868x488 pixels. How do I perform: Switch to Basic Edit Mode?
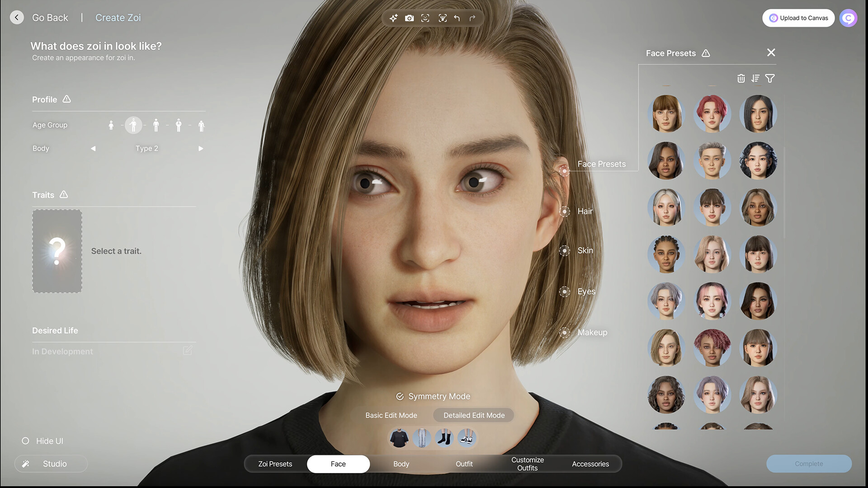pos(391,415)
